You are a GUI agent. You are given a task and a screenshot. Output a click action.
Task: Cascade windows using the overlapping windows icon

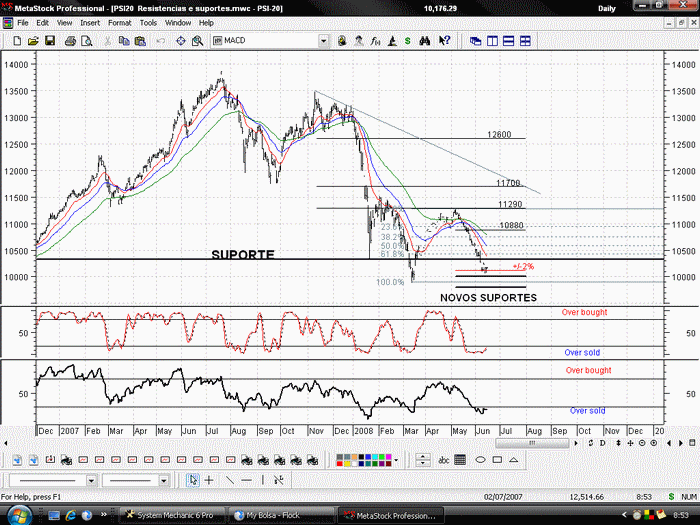tap(475, 41)
